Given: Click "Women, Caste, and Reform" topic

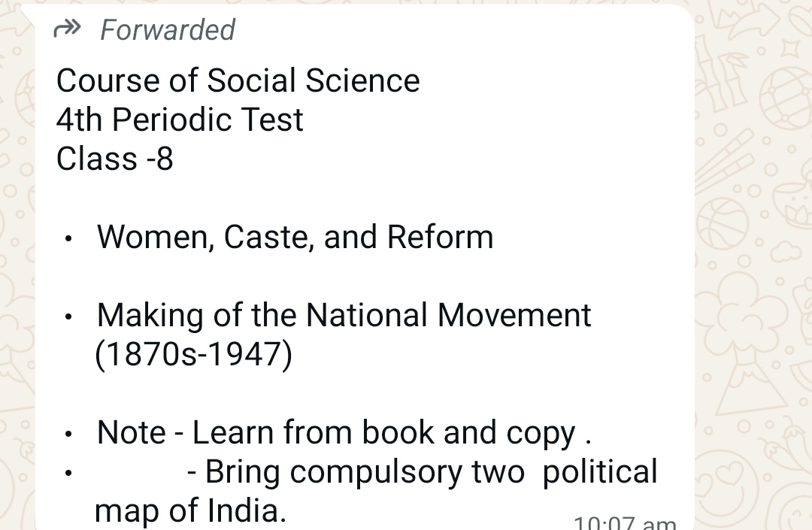Looking at the screenshot, I should pos(295,237).
